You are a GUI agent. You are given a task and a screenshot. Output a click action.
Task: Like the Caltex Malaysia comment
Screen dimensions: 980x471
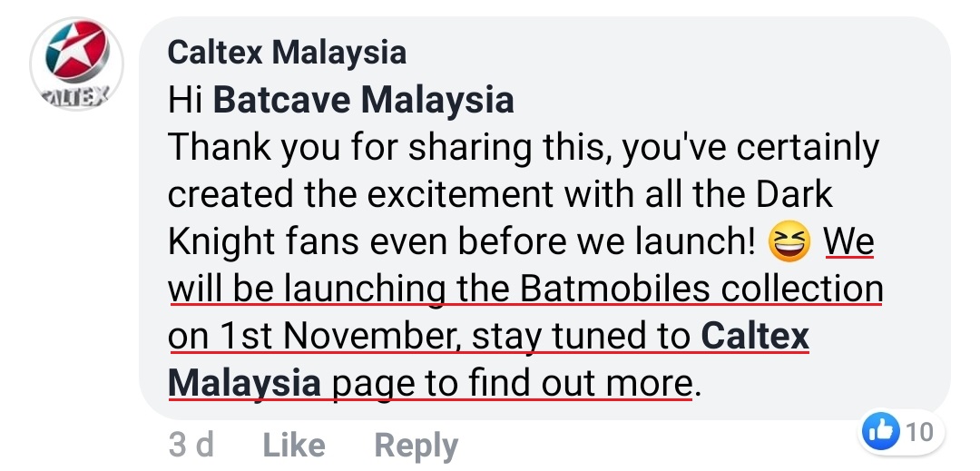tap(293, 446)
